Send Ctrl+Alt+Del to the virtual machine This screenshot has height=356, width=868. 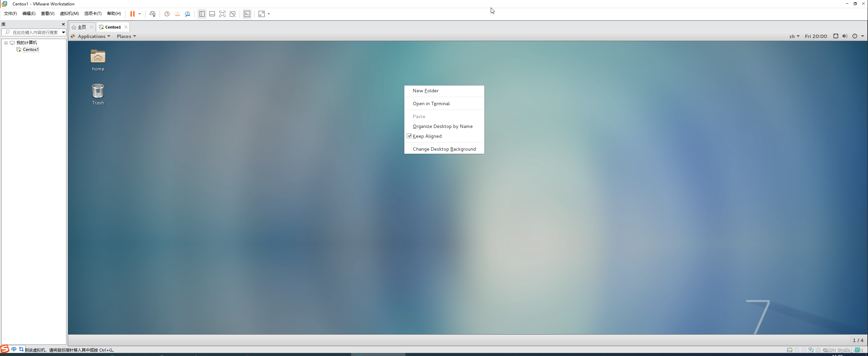pos(153,14)
